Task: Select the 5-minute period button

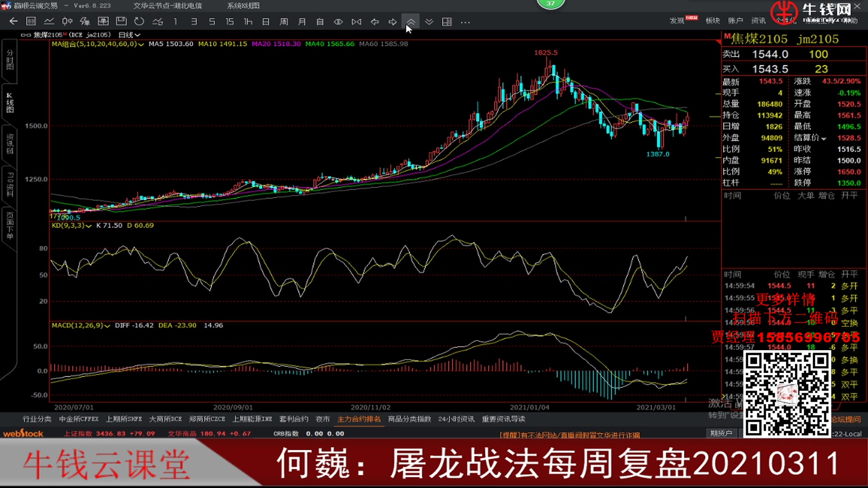Action: tap(212, 21)
